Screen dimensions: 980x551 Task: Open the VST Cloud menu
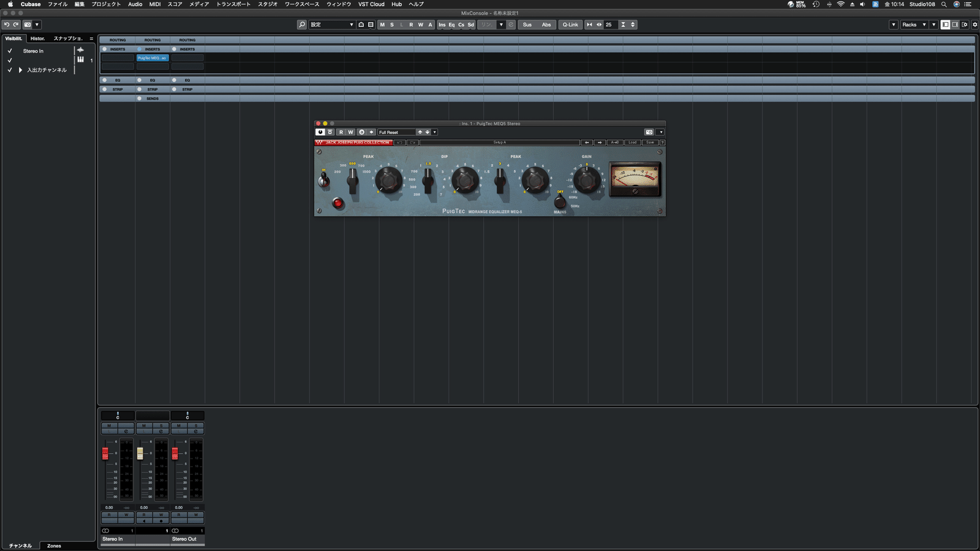coord(371,4)
